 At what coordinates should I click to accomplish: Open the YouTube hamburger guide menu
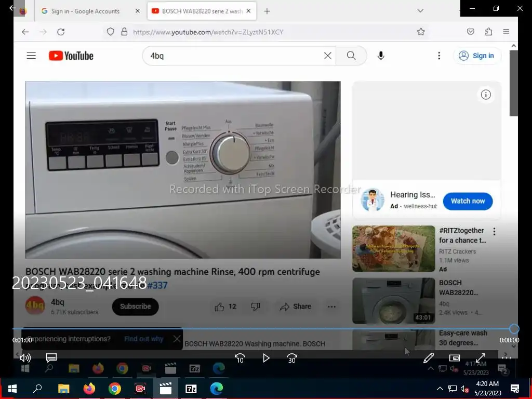(31, 55)
